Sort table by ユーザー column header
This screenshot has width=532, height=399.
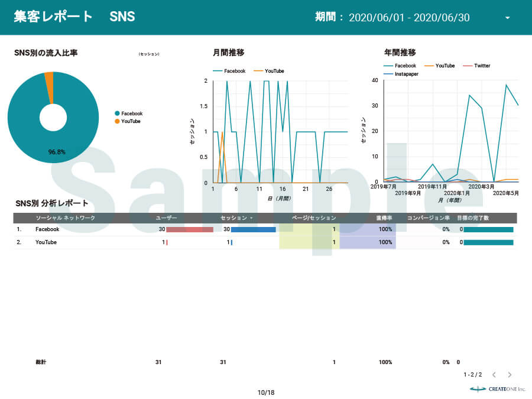166,218
